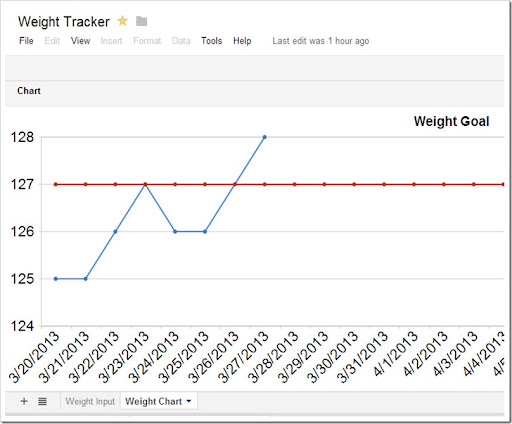The height and width of the screenshot is (424, 512).
Task: Click the 126 y-axis label
Action: pyautogui.click(x=22, y=231)
